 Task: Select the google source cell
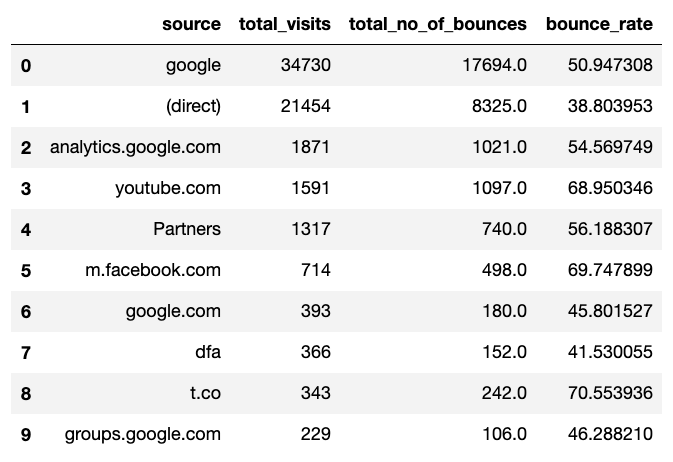[194, 65]
